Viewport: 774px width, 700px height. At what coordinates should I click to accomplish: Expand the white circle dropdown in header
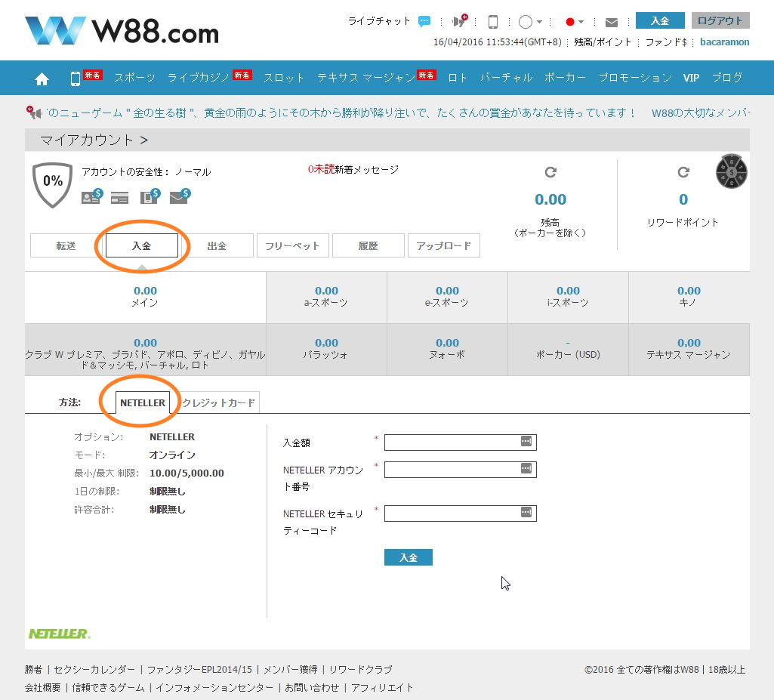[531, 22]
